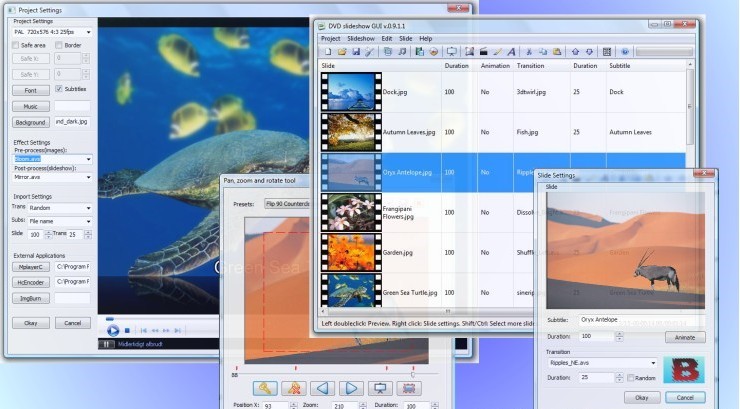Click the clapperboard icon in toolbar

click(483, 52)
